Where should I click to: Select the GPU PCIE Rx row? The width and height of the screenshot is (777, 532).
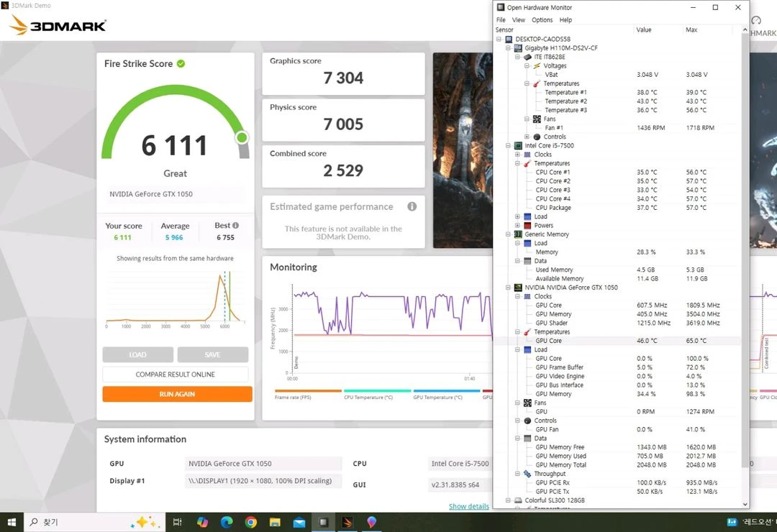pyautogui.click(x=617, y=482)
